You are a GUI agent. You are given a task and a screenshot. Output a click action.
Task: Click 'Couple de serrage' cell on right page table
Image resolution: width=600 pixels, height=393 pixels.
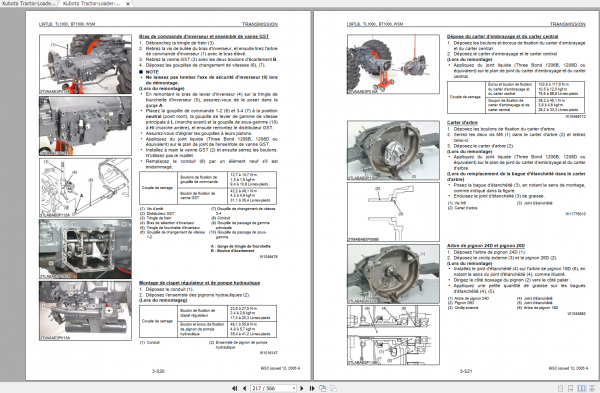pos(465,97)
